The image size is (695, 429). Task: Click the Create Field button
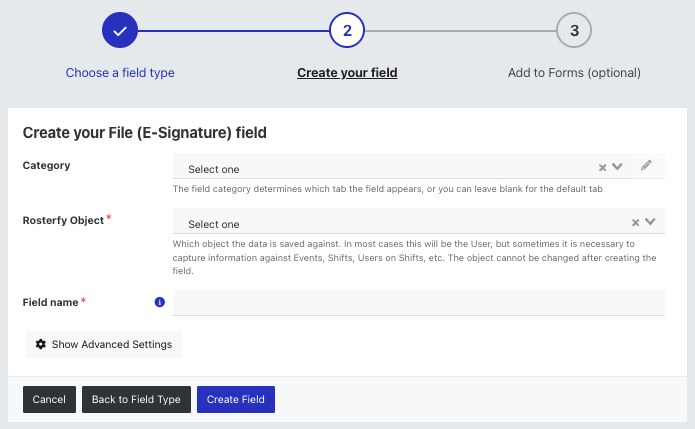point(236,399)
